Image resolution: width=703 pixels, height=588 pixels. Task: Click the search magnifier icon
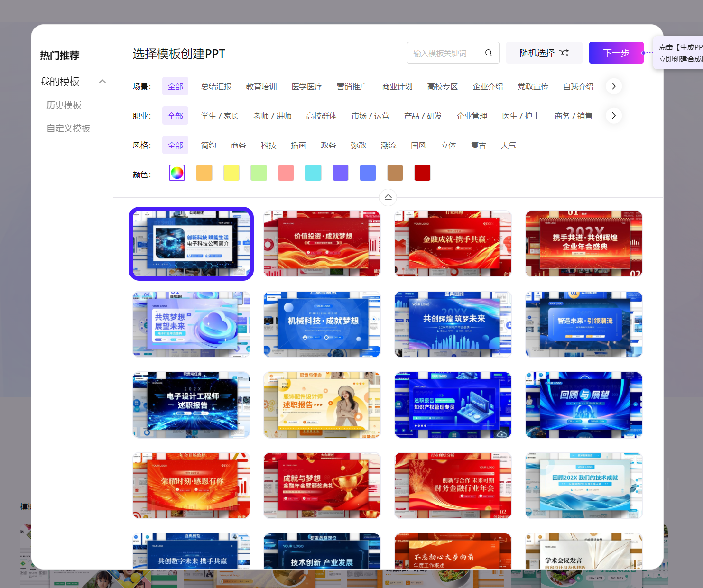tap(488, 53)
